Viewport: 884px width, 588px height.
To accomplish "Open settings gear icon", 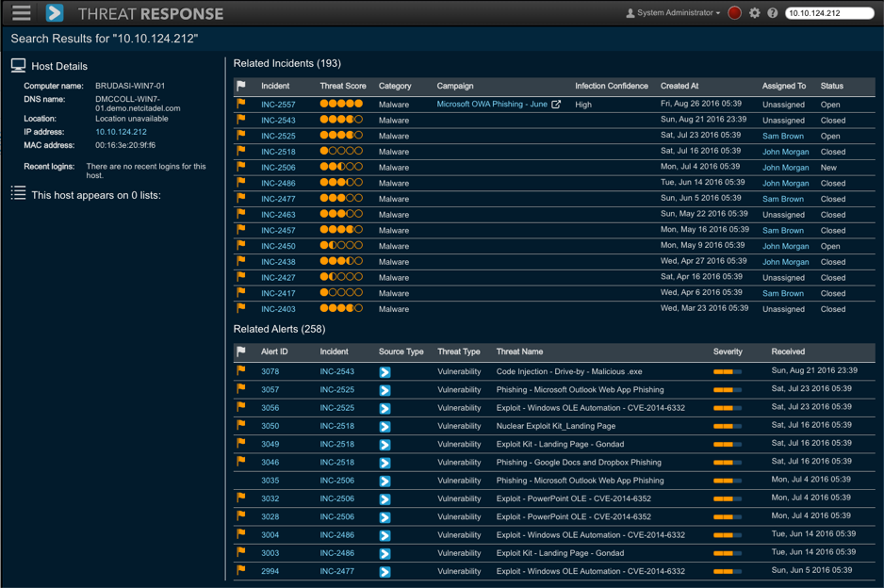I will 754,13.
